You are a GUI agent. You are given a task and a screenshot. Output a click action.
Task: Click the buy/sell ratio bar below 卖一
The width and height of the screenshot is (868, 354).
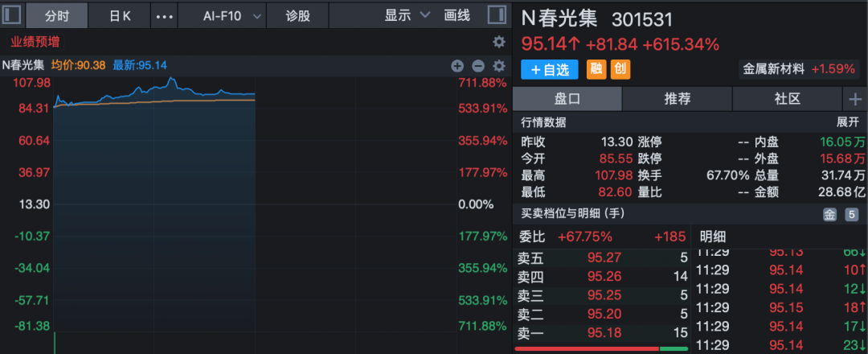(x=601, y=348)
